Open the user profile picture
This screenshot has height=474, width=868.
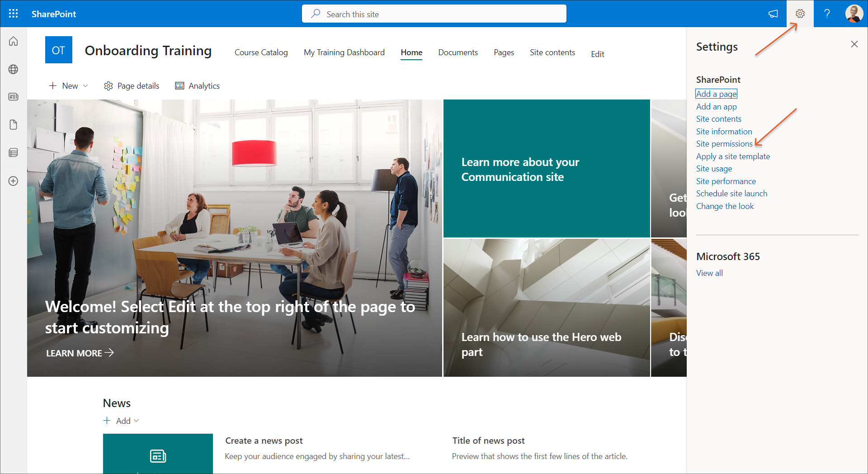854,14
